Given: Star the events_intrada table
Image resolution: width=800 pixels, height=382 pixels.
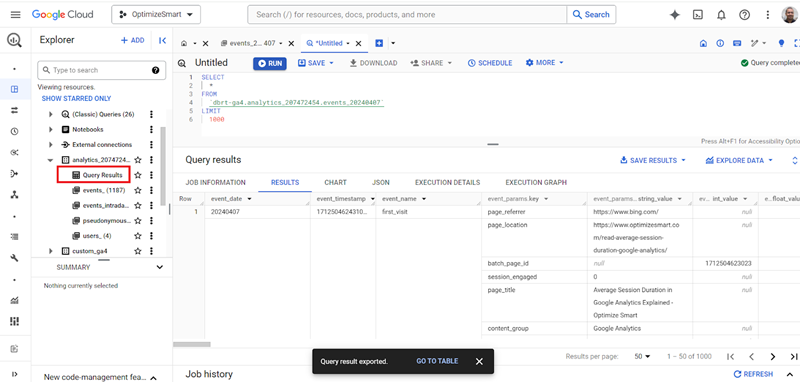Looking at the screenshot, I should coord(137,206).
